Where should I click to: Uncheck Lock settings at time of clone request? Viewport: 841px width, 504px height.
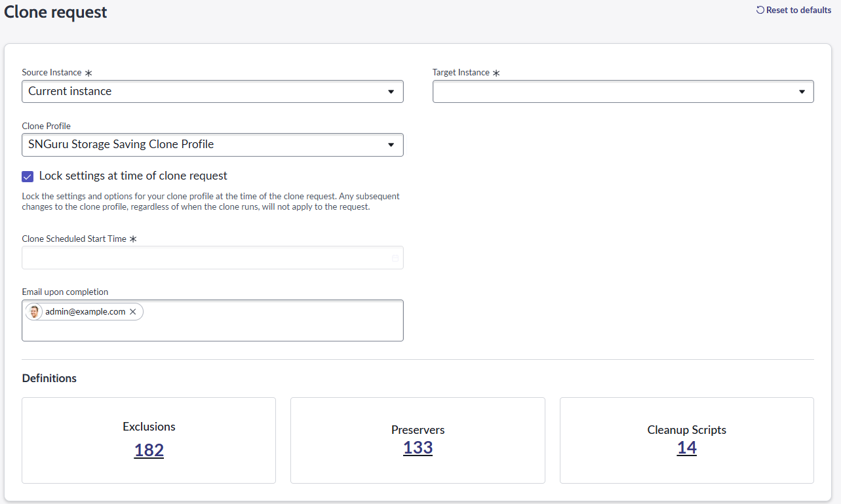[x=28, y=176]
